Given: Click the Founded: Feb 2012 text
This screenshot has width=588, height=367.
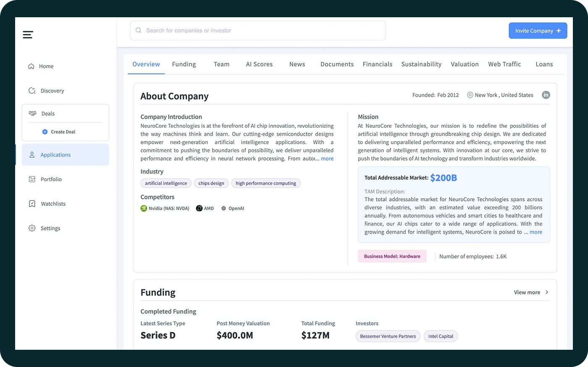Looking at the screenshot, I should pos(436,95).
